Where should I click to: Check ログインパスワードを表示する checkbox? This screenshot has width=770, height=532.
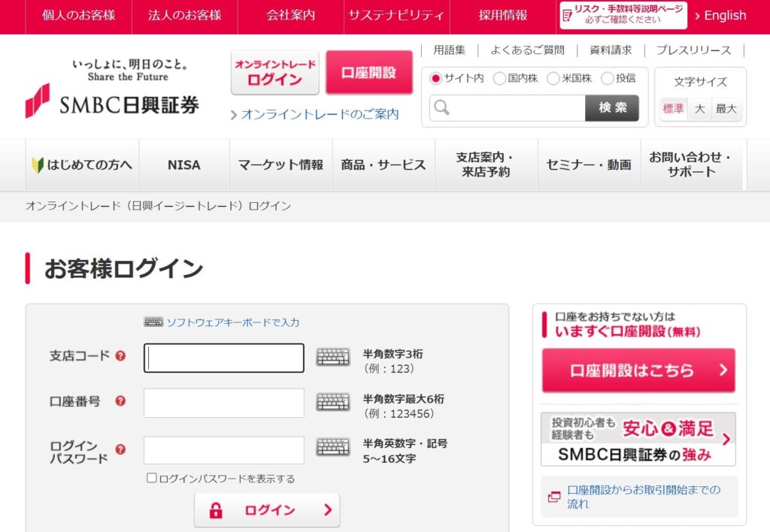[152, 478]
